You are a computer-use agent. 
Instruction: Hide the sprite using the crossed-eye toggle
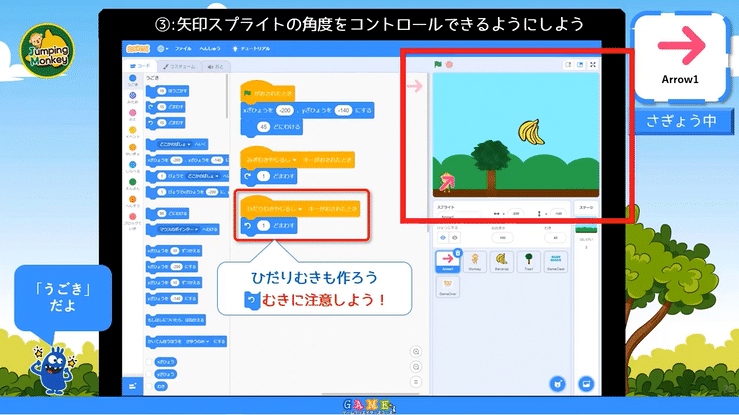tap(454, 237)
